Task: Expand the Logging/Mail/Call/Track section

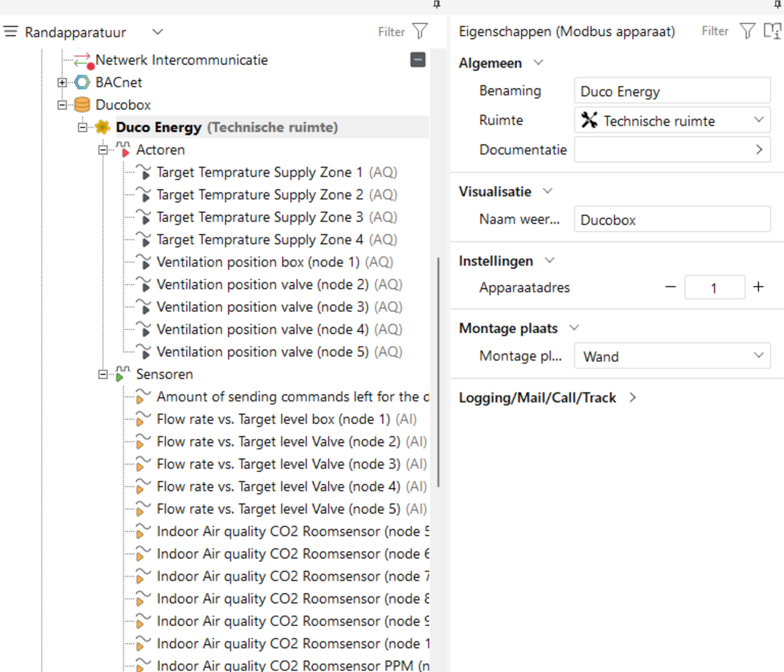Action: 632,397
